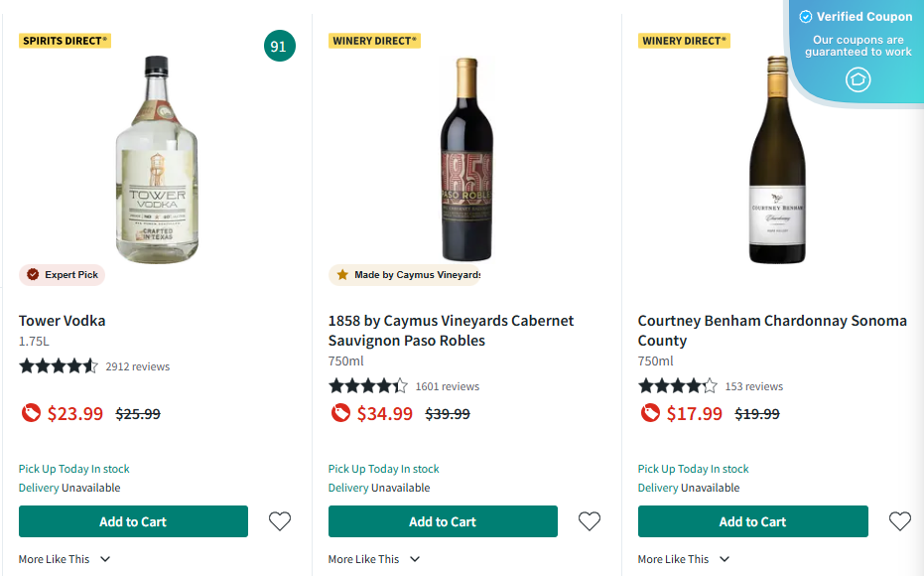Toggle the wishlist heart for Courtney Benham Chardonnay
The image size is (924, 576).
coord(899,520)
